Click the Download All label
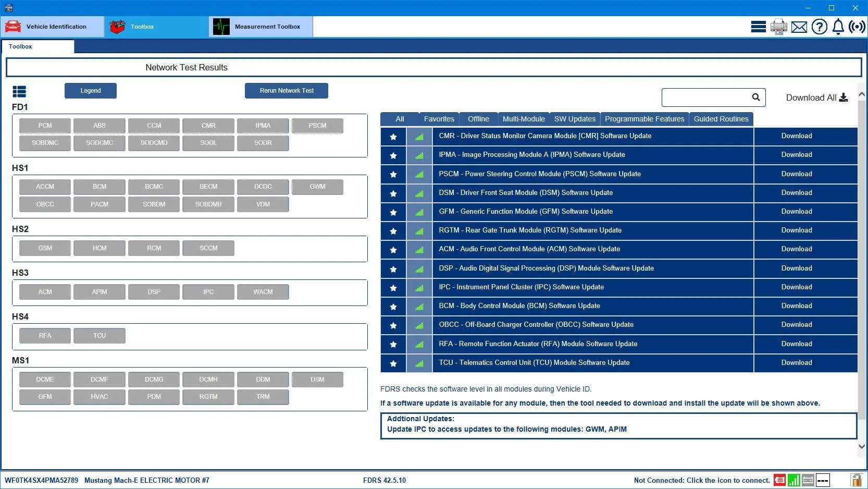868x489 pixels. (811, 97)
